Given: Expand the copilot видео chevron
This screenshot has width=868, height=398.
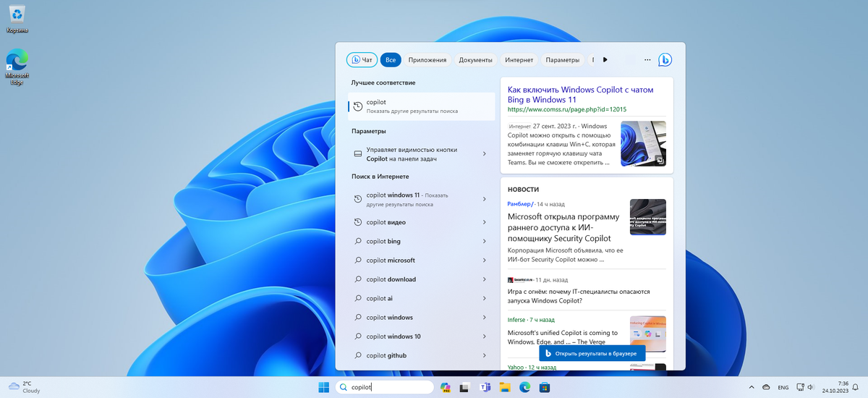Looking at the screenshot, I should point(484,222).
